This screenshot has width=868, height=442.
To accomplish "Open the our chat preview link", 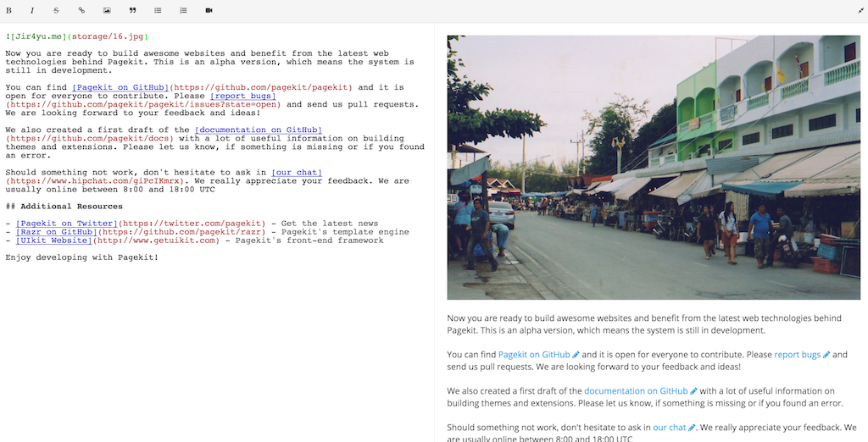I will [x=670, y=428].
